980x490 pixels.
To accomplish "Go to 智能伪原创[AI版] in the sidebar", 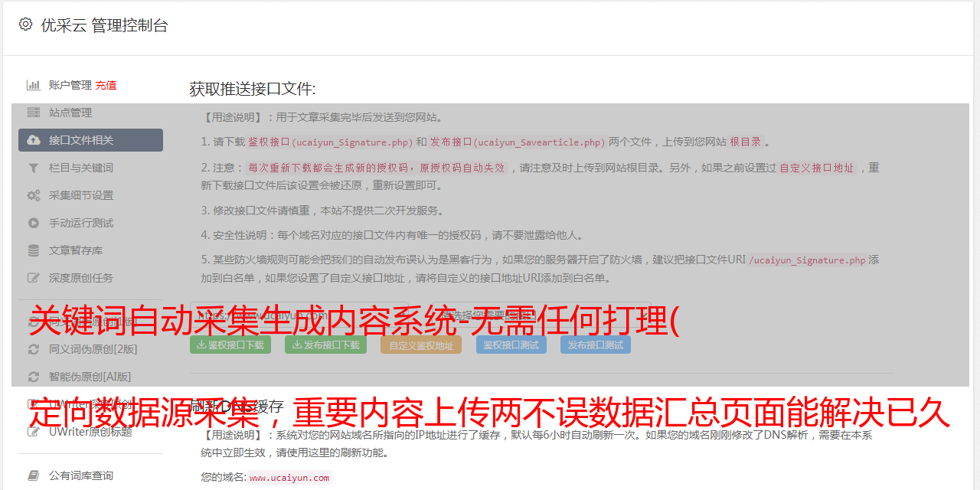I will pyautogui.click(x=90, y=377).
